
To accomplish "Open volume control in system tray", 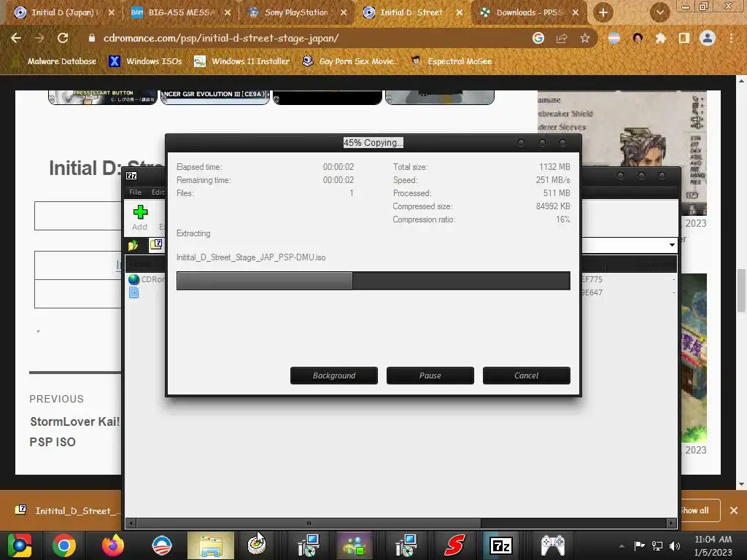I will pyautogui.click(x=675, y=545).
